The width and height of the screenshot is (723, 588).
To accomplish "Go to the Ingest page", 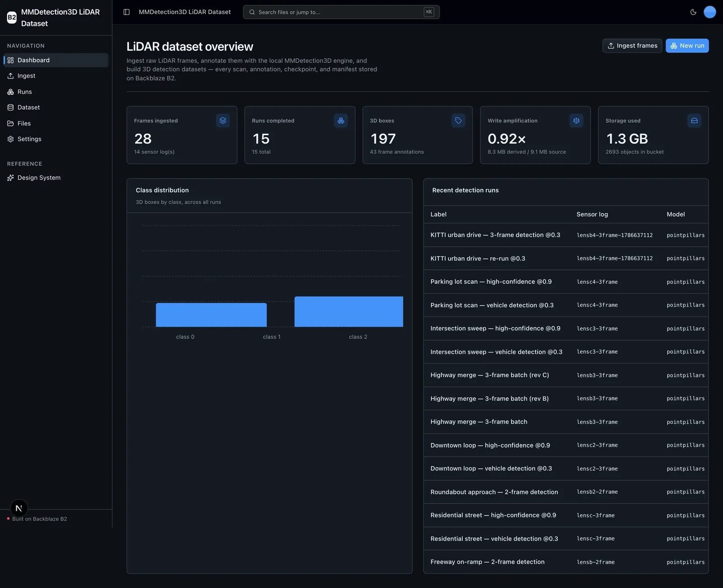I will [56, 76].
